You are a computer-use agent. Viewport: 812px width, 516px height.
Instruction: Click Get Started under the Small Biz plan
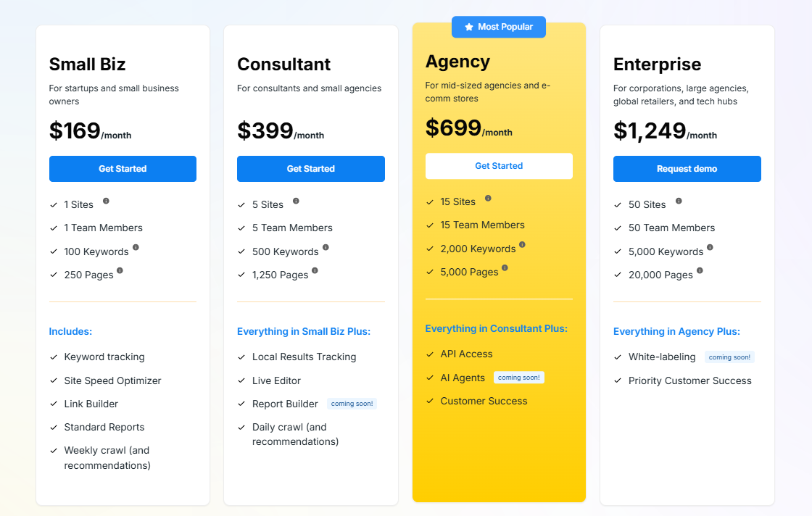[x=123, y=168]
